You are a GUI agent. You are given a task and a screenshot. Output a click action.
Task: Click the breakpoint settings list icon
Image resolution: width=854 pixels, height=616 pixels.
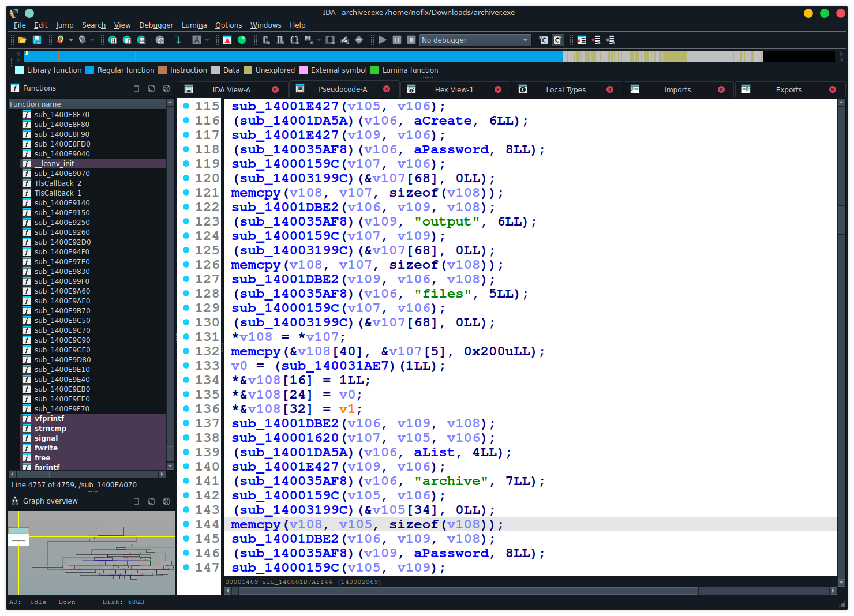click(x=610, y=40)
